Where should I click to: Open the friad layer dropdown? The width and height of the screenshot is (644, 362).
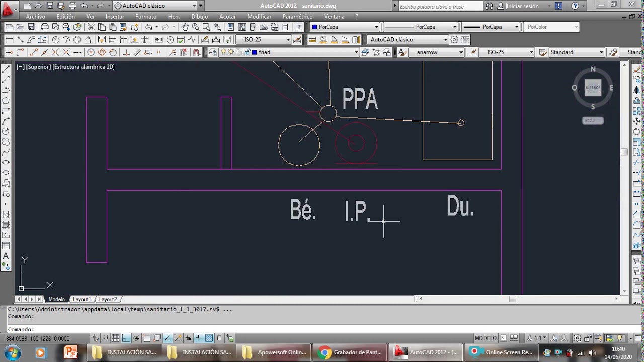coord(305,52)
